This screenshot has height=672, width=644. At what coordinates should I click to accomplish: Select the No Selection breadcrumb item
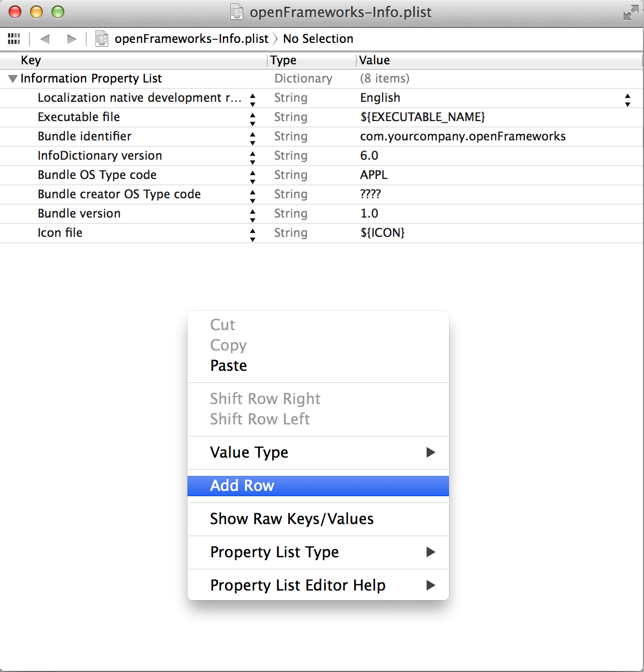click(318, 39)
